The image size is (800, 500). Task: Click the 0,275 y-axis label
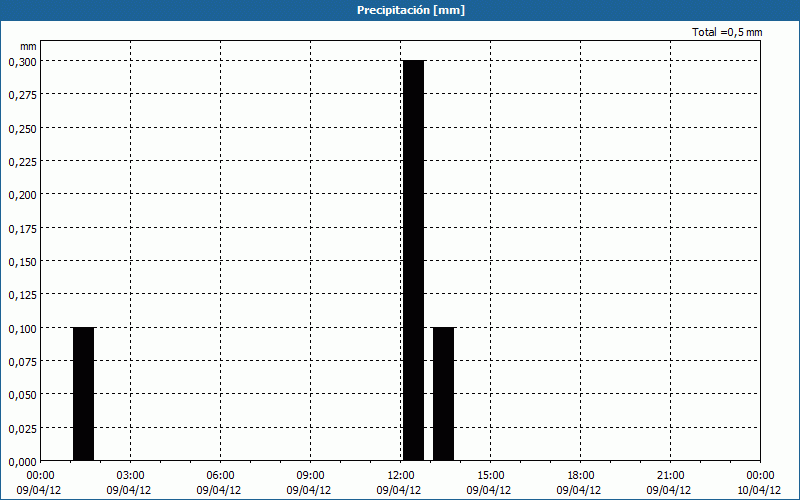click(x=22, y=95)
